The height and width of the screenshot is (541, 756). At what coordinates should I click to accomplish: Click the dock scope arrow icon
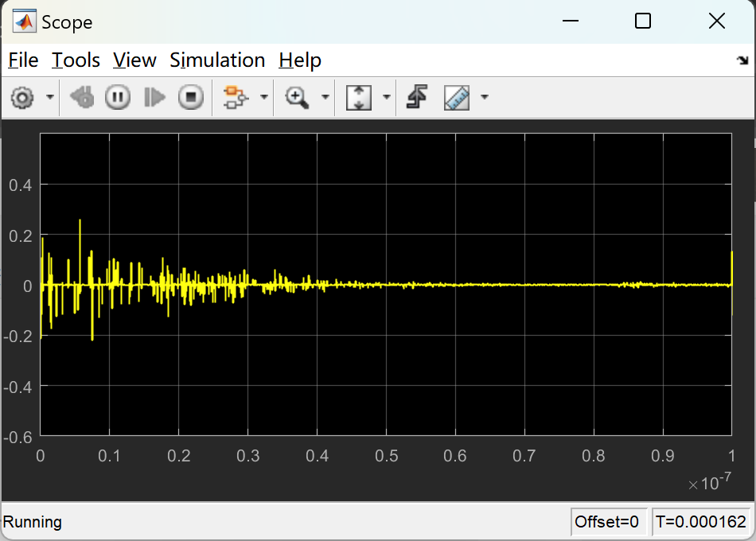[742, 60]
